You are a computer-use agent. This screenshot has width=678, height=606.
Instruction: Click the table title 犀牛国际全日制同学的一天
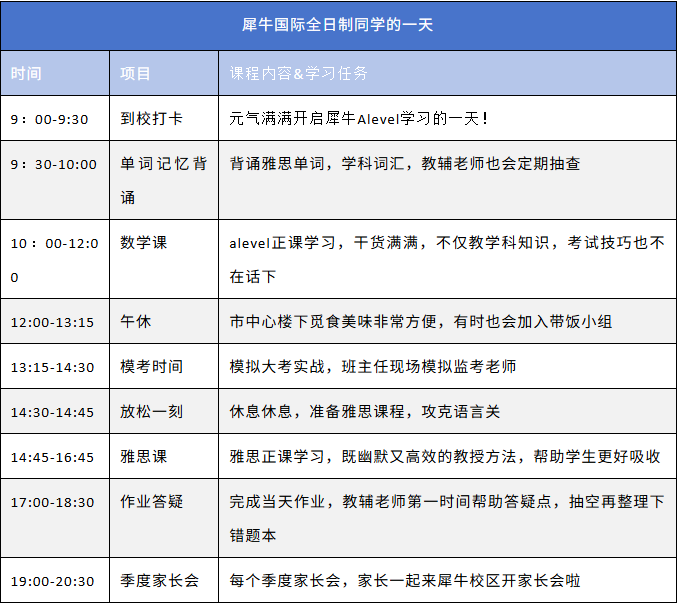point(338,24)
